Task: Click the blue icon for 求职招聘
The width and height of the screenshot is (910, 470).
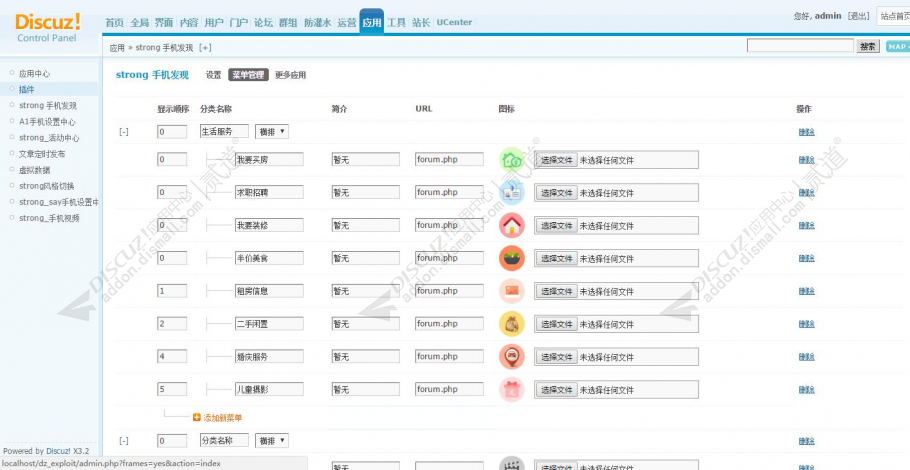Action: 511,192
